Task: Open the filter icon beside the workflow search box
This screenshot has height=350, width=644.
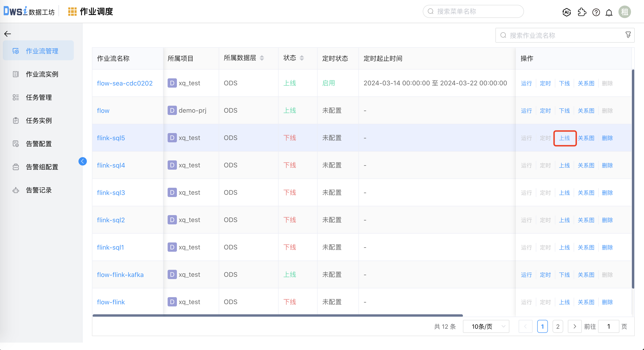Action: [x=628, y=35]
